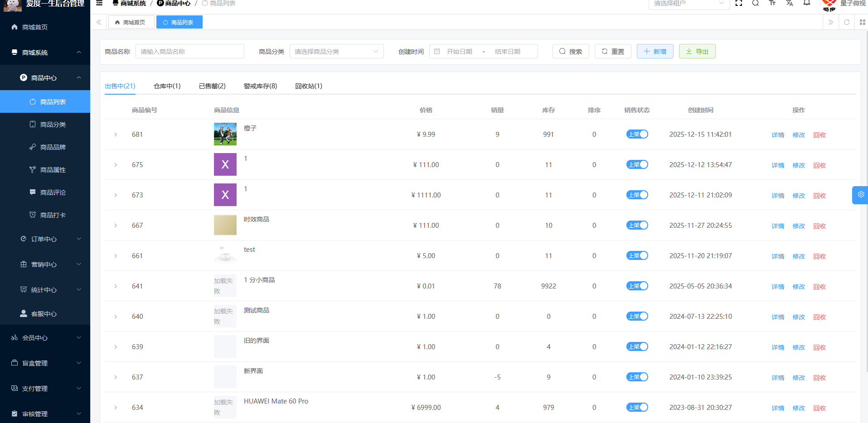Image resolution: width=868 pixels, height=423 pixels.
Task: Open the 商品分类 dropdown filter
Action: click(x=336, y=52)
